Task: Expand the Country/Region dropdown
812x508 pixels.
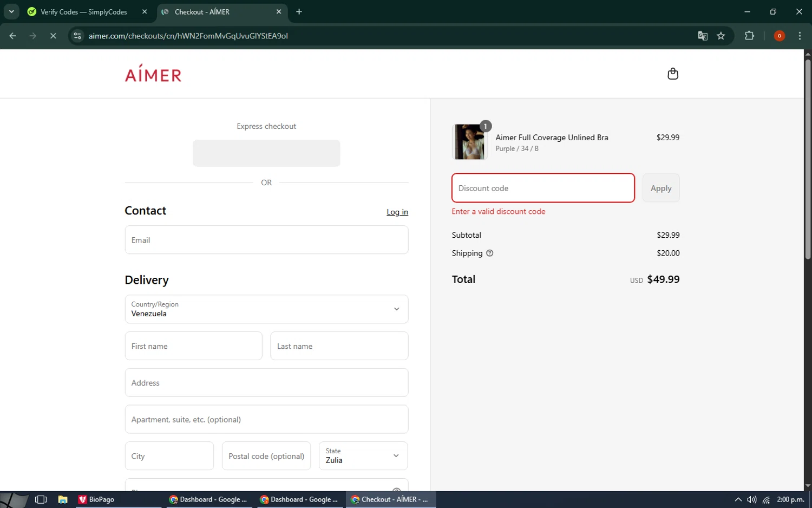Action: coord(266,309)
